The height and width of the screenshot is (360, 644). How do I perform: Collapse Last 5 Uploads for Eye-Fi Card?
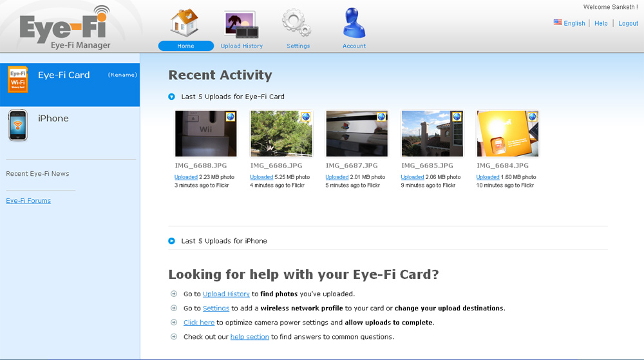(x=172, y=97)
